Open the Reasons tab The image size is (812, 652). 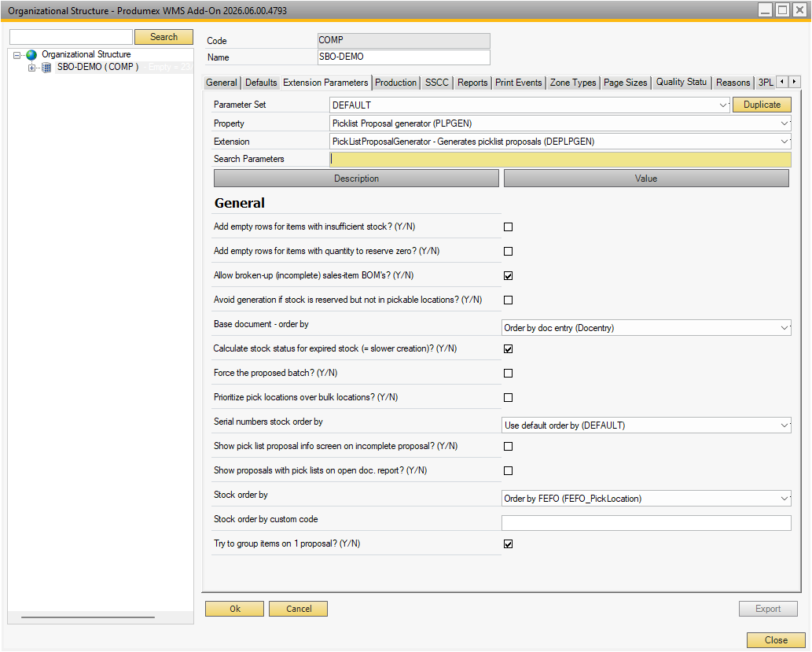click(733, 83)
